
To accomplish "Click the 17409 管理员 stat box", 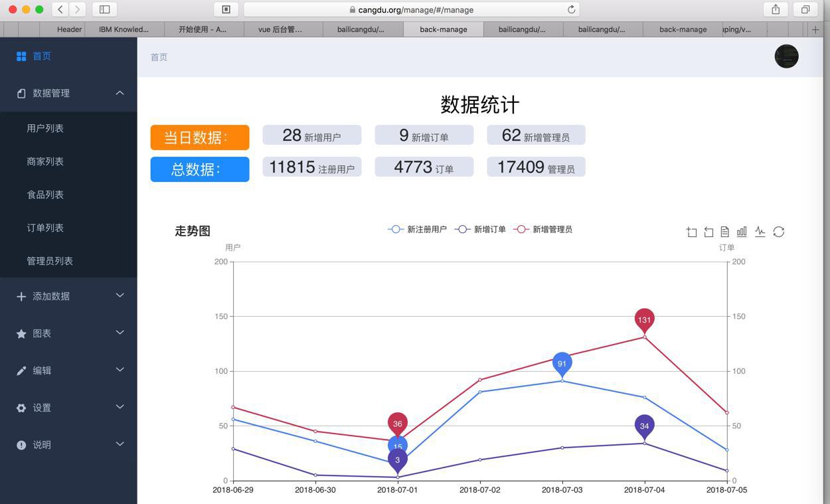I will [536, 167].
